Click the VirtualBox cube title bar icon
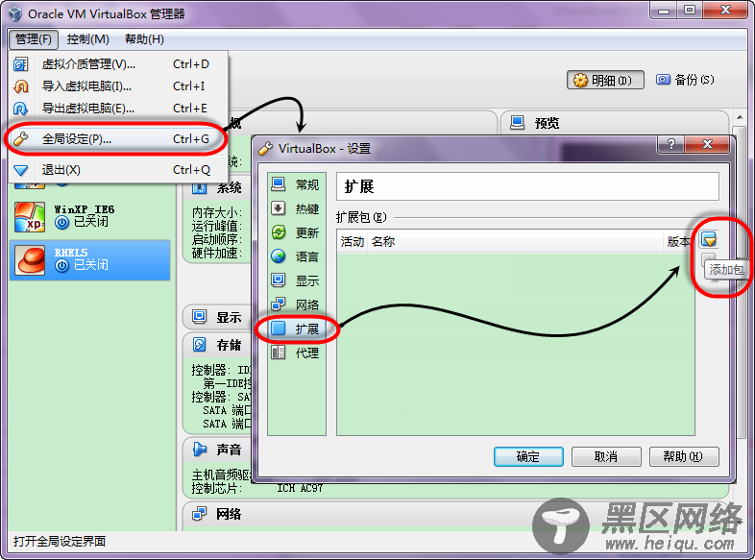This screenshot has width=755, height=560. tap(15, 13)
